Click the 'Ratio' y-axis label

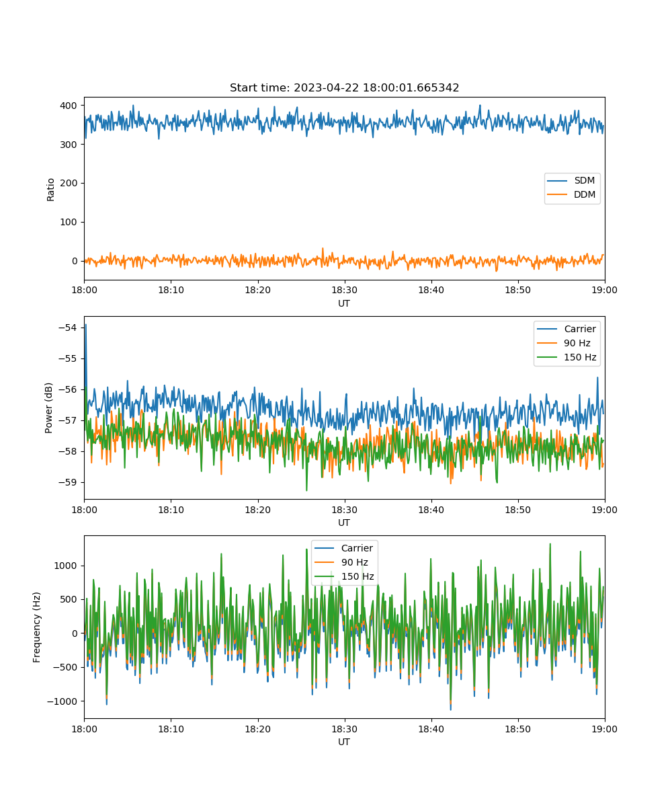(51, 189)
